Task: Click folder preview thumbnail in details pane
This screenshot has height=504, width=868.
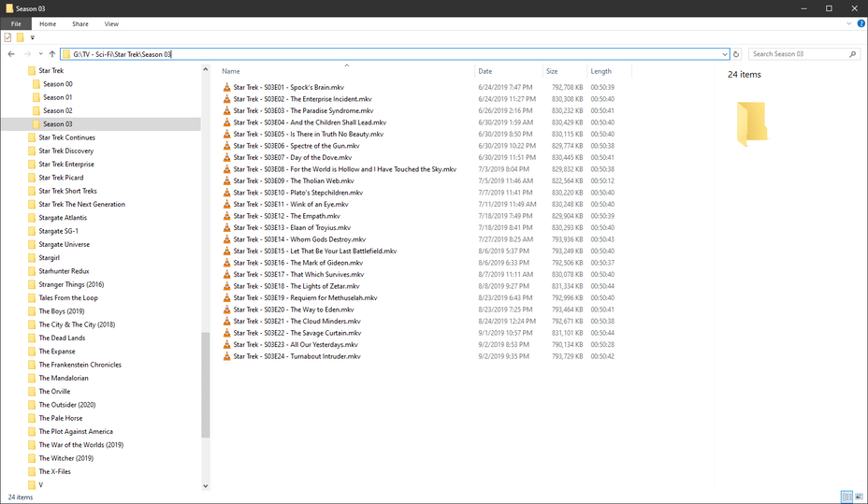Action: [752, 124]
